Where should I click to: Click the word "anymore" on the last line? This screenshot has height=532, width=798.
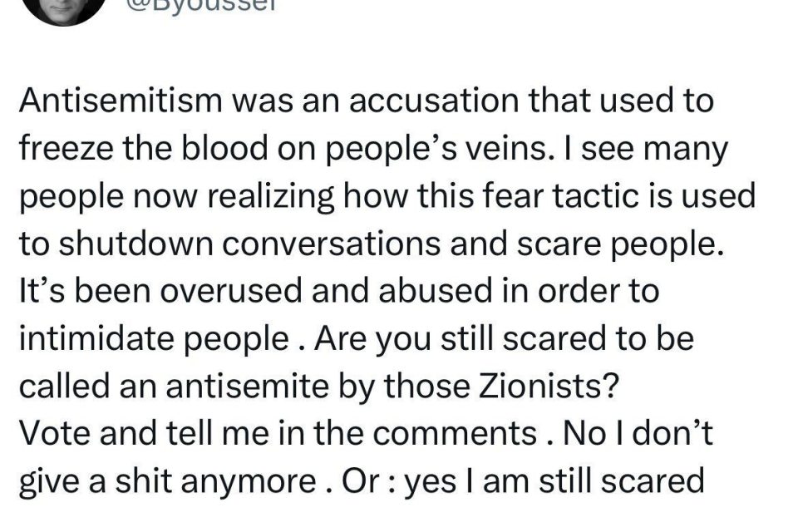tap(249, 482)
